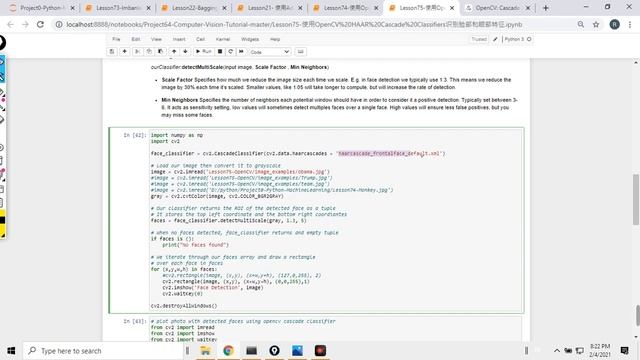
Task: Open the View menu
Action: [156, 39]
